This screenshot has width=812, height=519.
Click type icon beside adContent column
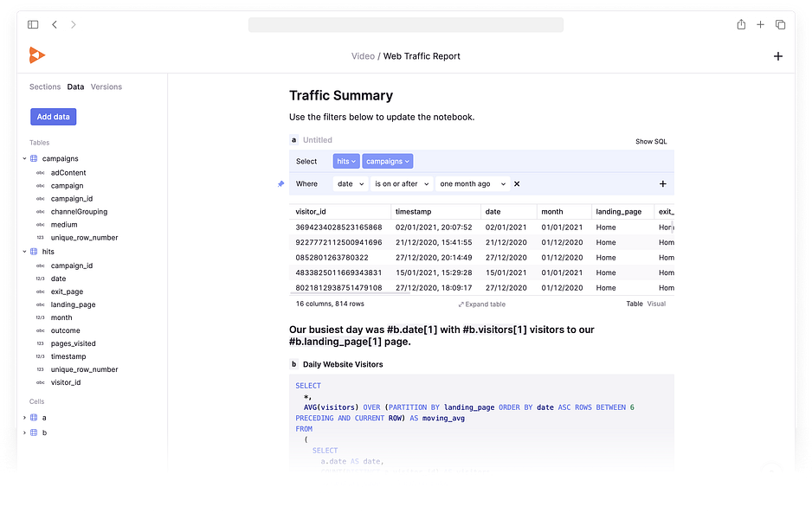coord(41,173)
